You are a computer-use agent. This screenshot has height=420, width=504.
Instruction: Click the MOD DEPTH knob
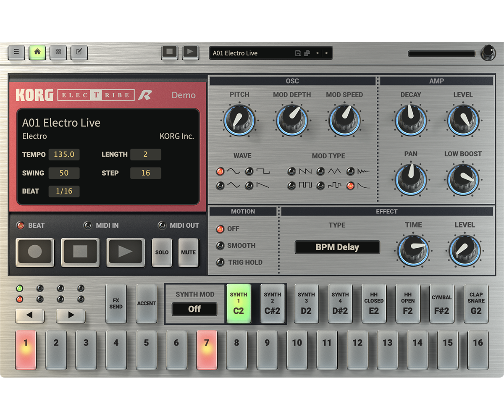tap(292, 120)
